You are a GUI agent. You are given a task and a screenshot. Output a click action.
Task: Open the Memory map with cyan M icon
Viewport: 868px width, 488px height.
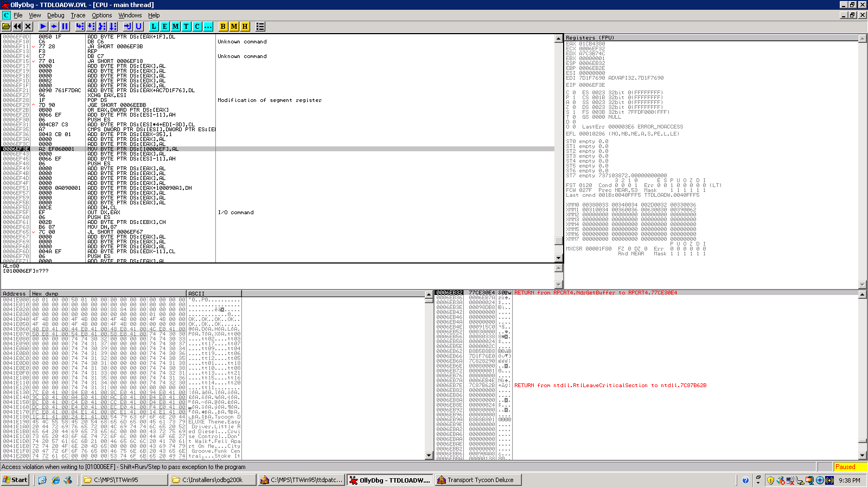176,26
